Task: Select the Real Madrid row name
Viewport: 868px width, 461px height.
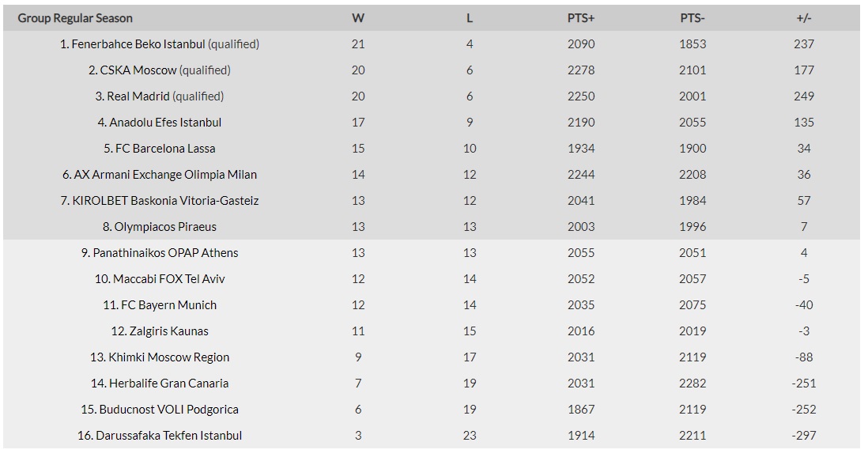Action: point(138,96)
